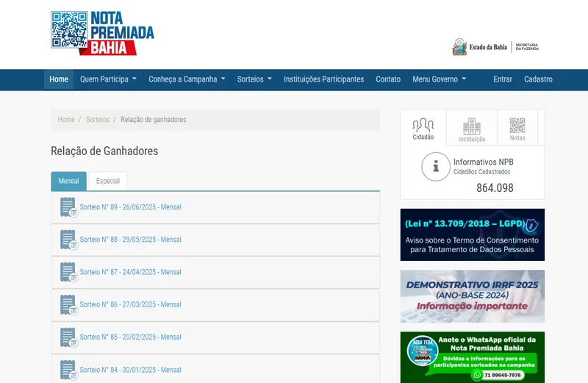Viewport: 588px width, 383px height.
Task: Click the Informativos NPB info icon
Action: [x=435, y=167]
